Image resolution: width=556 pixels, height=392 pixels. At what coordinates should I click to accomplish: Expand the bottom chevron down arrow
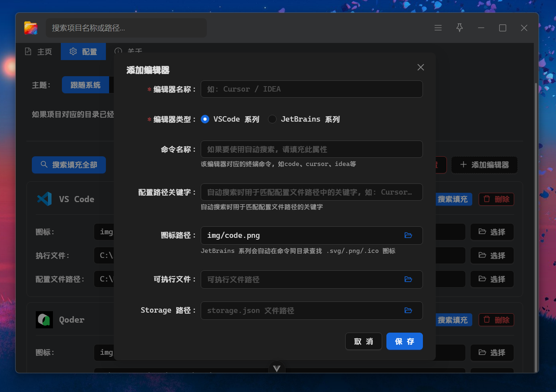pos(277,368)
